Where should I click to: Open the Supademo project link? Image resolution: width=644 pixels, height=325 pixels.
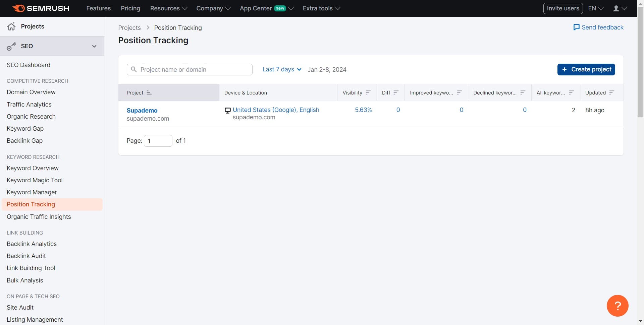[x=142, y=111]
